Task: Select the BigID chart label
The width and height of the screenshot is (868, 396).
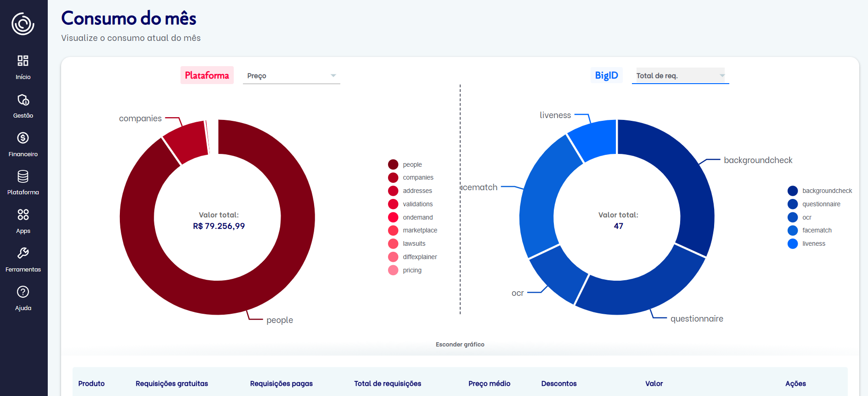Action: (606, 75)
